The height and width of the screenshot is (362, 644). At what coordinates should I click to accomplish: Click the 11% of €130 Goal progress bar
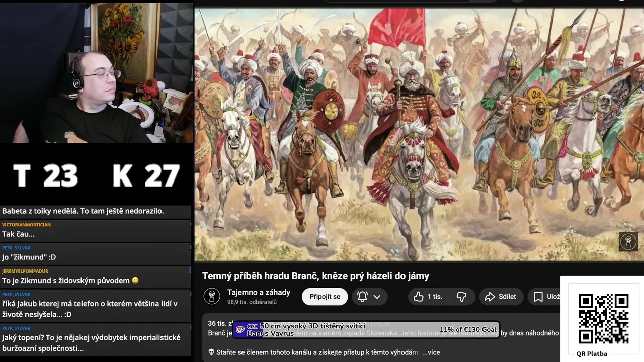coord(366,329)
